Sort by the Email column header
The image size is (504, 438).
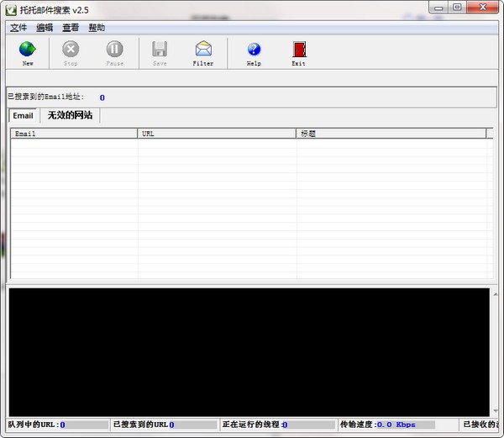74,134
